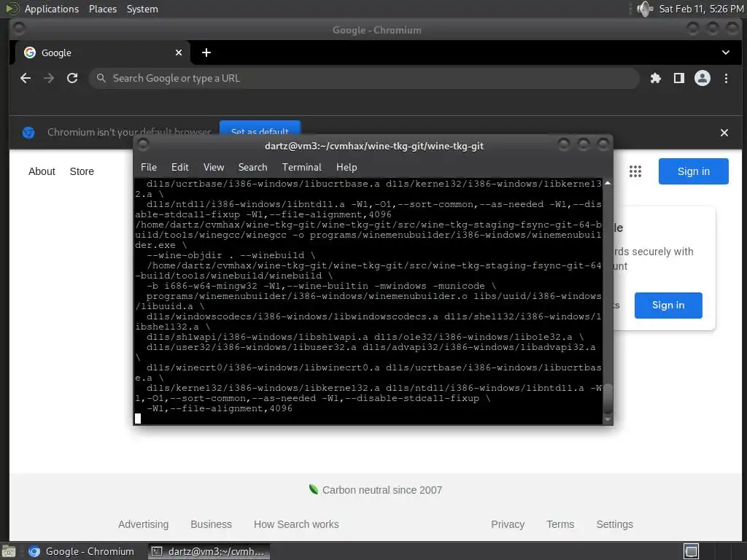Open the terminal Search menu

click(x=252, y=167)
